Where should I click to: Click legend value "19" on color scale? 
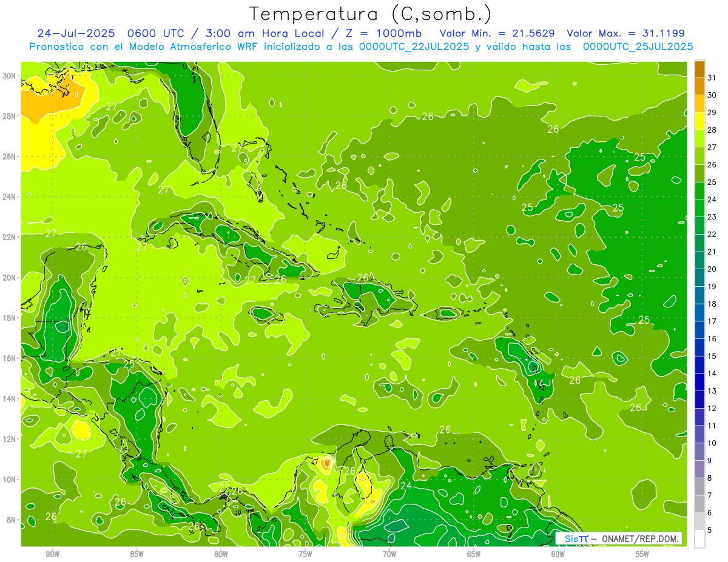pos(712,286)
